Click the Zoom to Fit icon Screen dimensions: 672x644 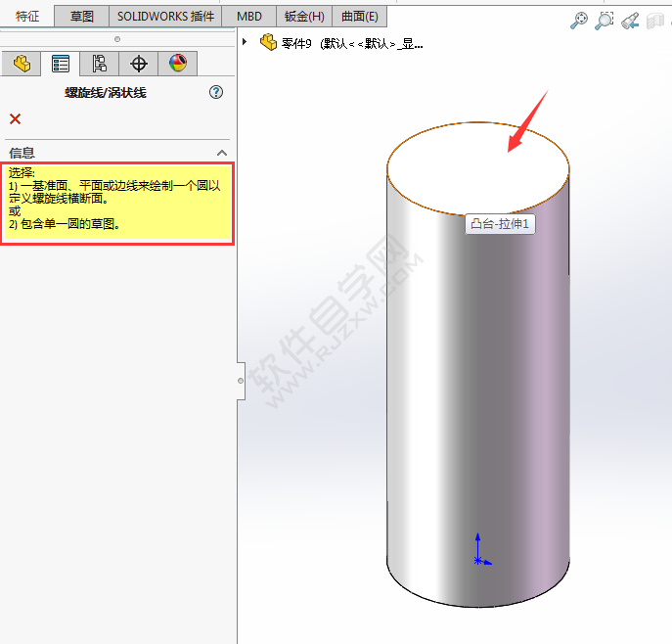[578, 21]
